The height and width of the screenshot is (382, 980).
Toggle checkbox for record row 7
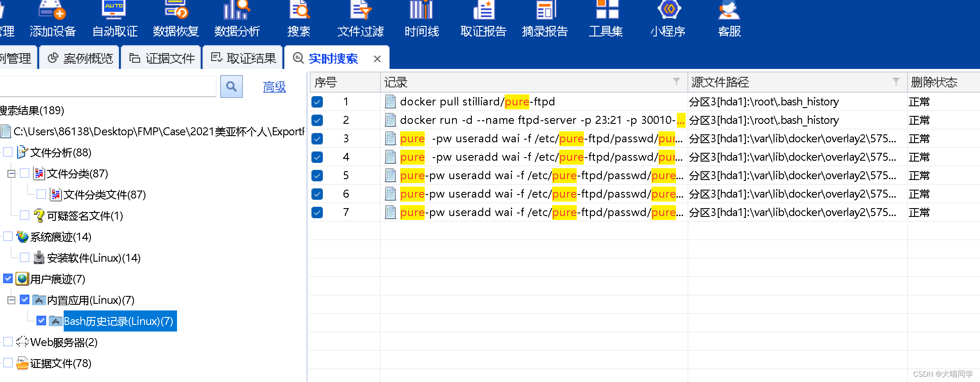pos(317,213)
